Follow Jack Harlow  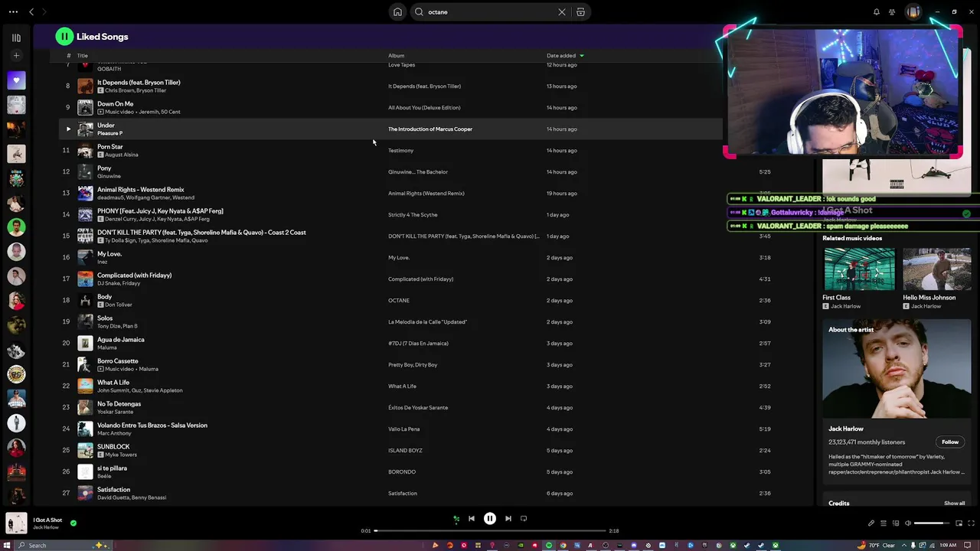click(x=950, y=442)
